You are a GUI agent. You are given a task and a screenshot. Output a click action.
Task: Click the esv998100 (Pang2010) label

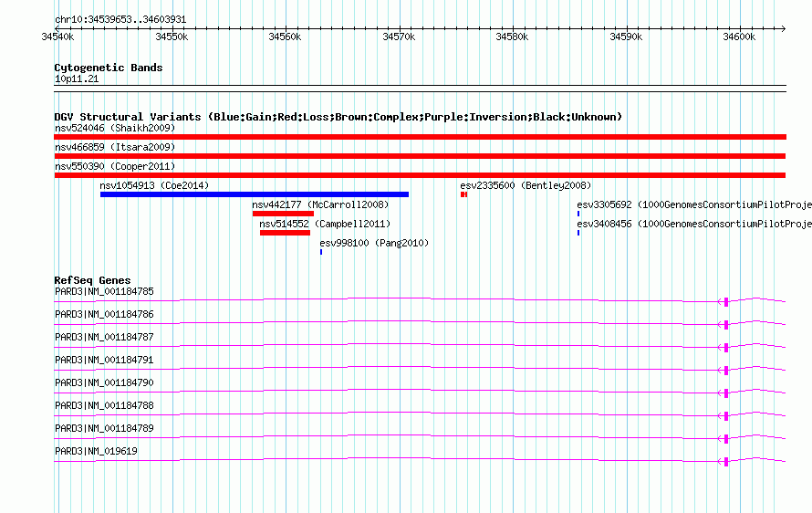tap(374, 243)
